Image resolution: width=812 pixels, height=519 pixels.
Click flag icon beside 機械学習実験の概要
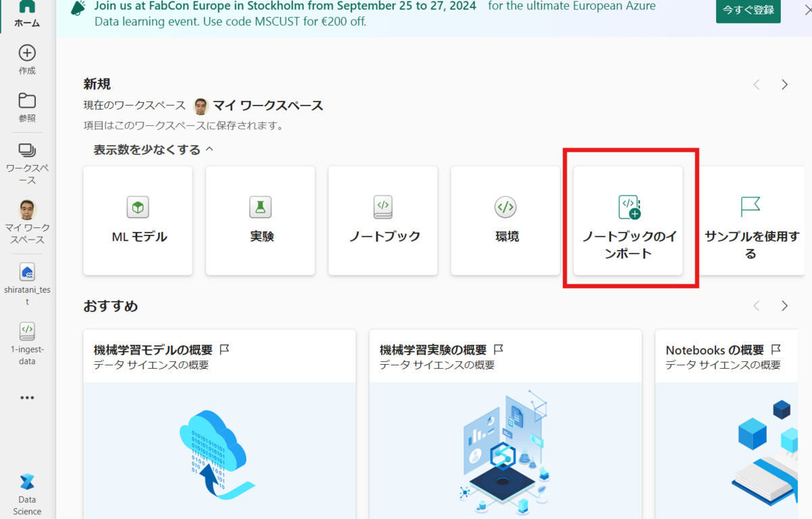[499, 350]
